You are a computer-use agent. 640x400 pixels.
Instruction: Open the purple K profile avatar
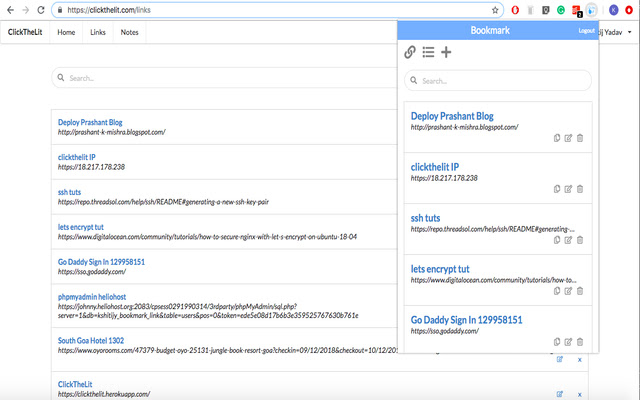613,10
